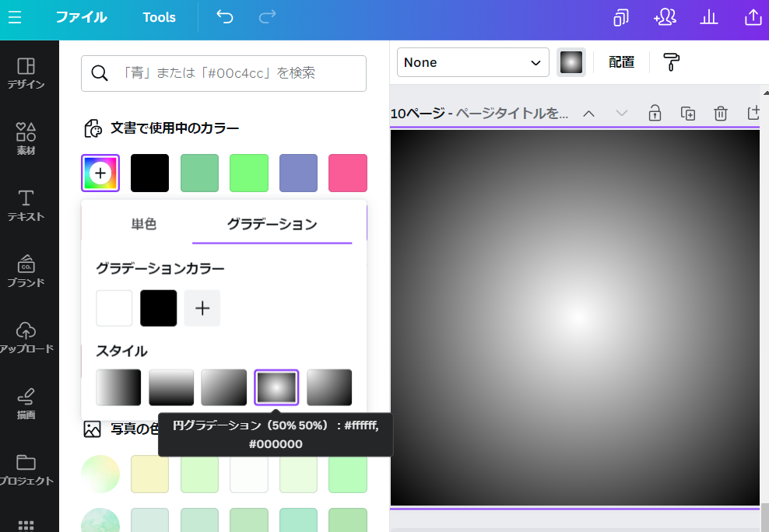
Task: Choose the centered radial gradient style
Action: [276, 387]
